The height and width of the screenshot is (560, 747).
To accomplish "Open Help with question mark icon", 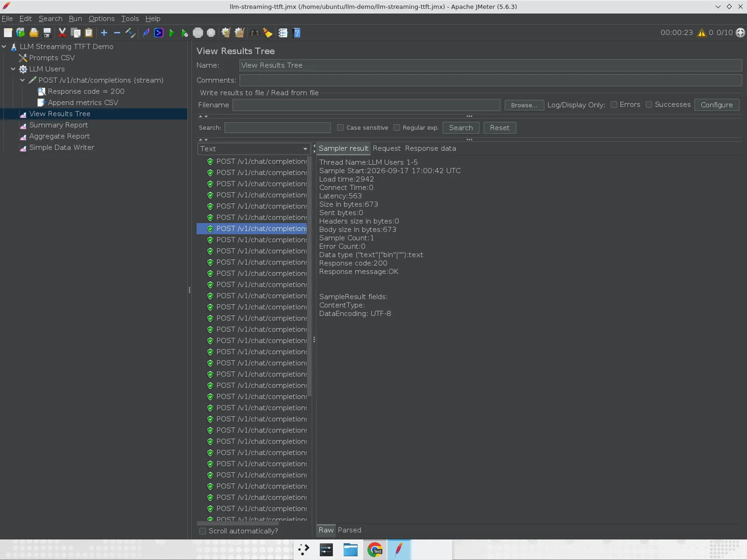I will tap(296, 33).
